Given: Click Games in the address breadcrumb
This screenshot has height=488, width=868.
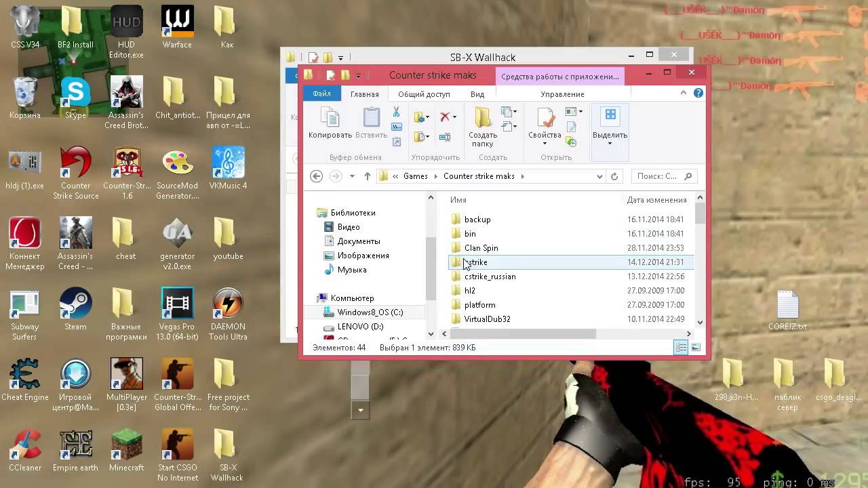Looking at the screenshot, I should (x=416, y=176).
